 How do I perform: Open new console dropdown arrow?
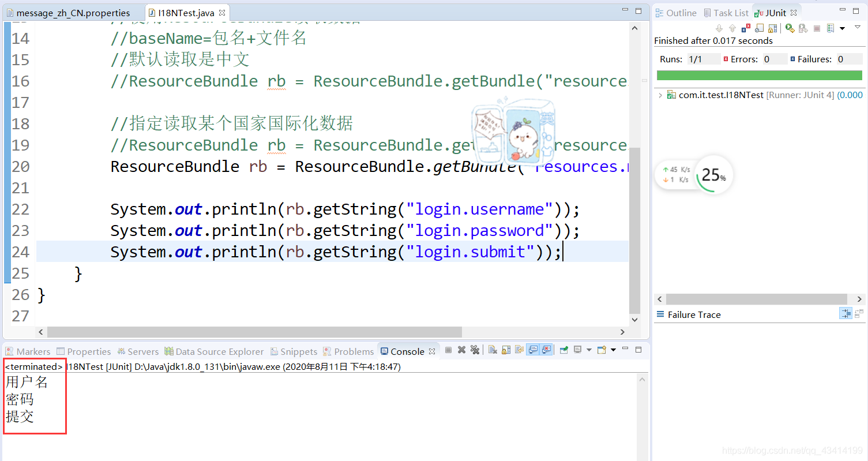613,350
